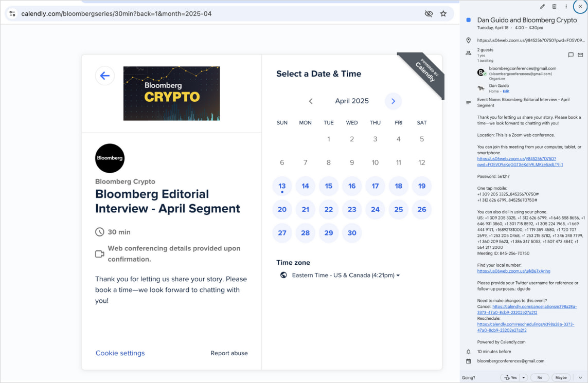
Task: Respond Maybe to the event invitation
Action: click(561, 377)
